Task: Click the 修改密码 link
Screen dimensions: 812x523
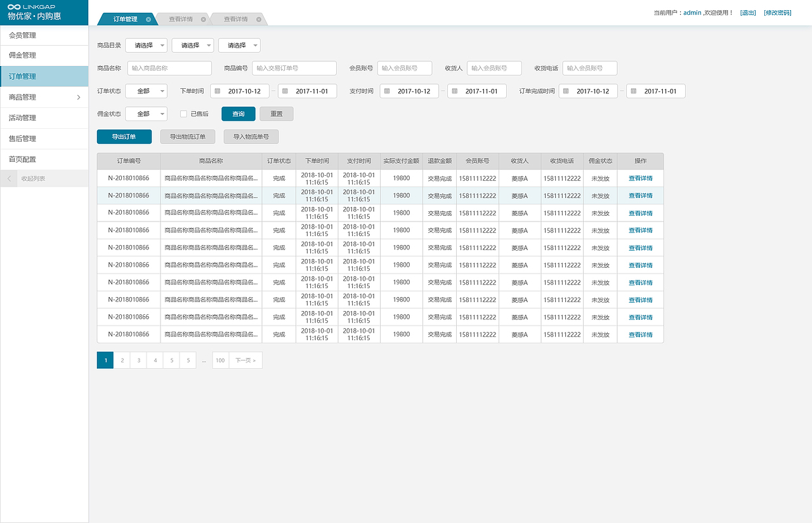Action: pos(777,13)
